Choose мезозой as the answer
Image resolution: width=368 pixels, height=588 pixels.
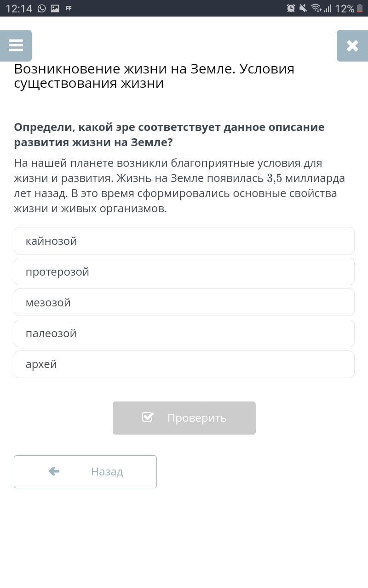point(184,302)
